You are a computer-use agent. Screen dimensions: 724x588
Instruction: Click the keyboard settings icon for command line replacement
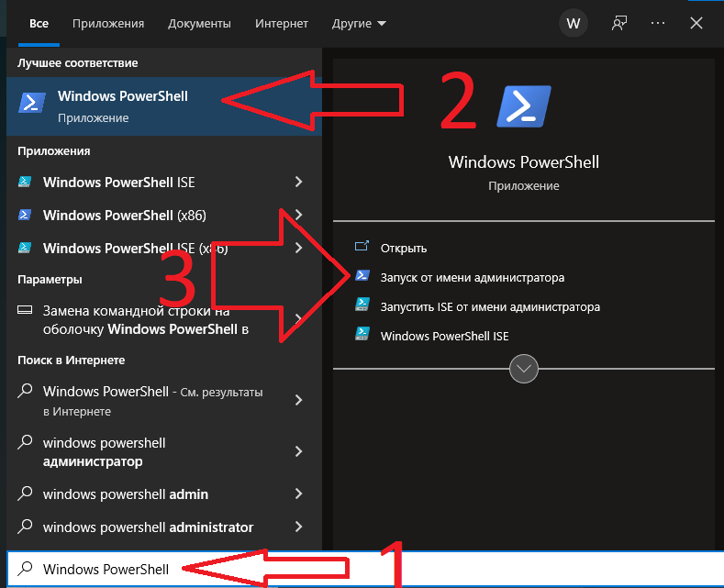click(x=25, y=310)
